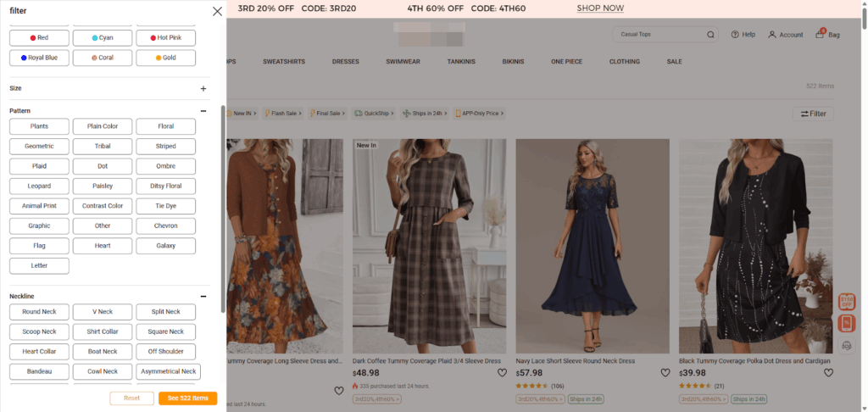Open the Help icon link
The width and height of the screenshot is (868, 412).
click(743, 35)
